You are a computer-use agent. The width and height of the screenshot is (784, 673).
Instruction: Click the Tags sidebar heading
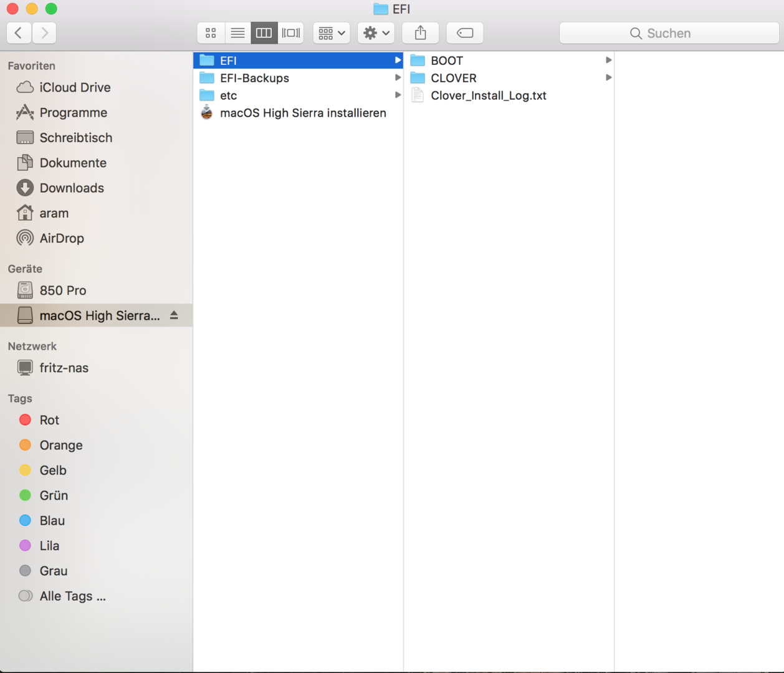(x=20, y=399)
